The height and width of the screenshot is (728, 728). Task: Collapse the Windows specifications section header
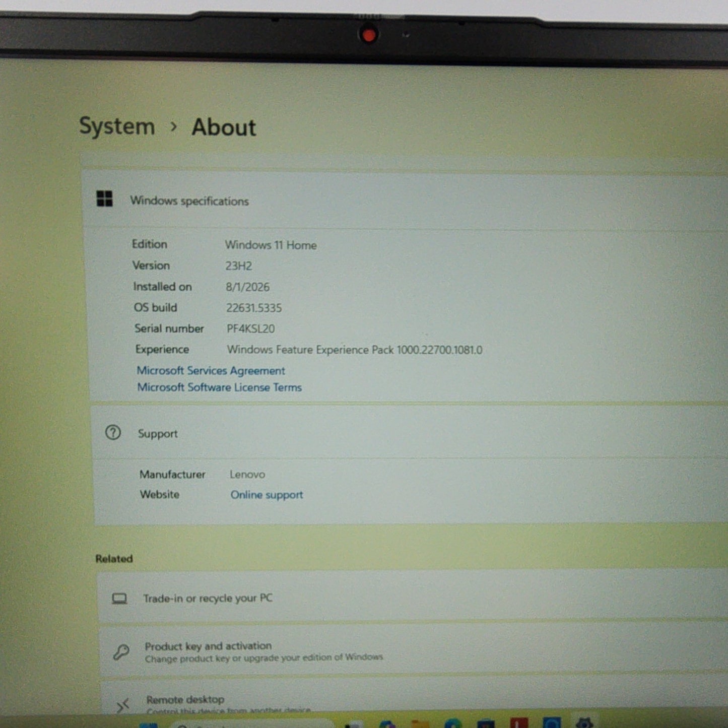coord(405,201)
